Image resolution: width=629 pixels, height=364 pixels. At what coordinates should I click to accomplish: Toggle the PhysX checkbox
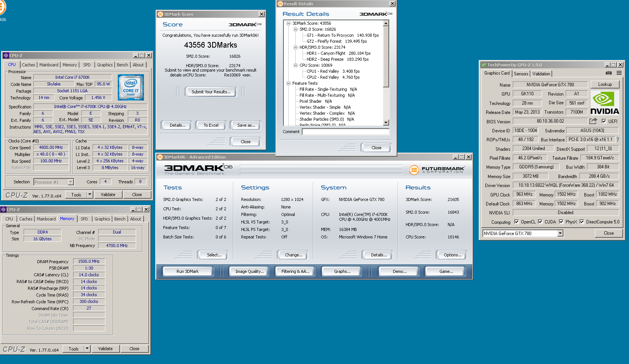pyautogui.click(x=561, y=222)
